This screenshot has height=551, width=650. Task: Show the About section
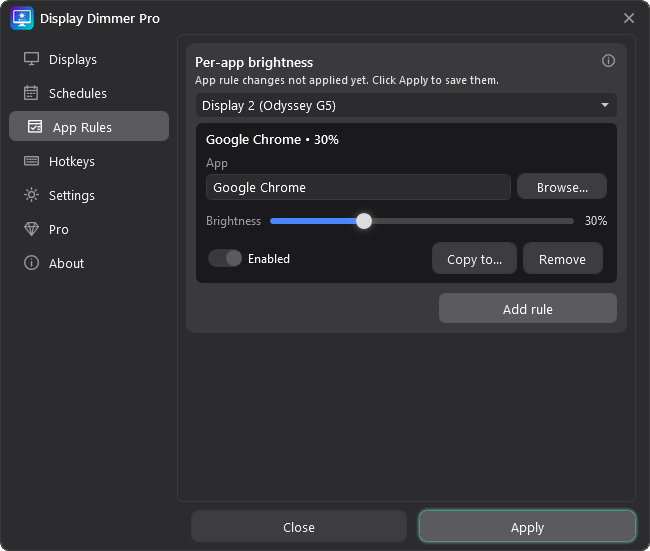click(89, 263)
